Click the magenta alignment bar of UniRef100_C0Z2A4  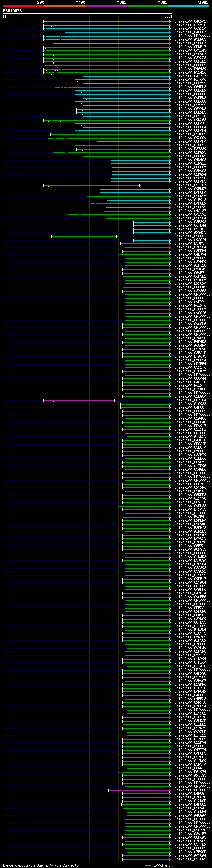coord(80,401)
